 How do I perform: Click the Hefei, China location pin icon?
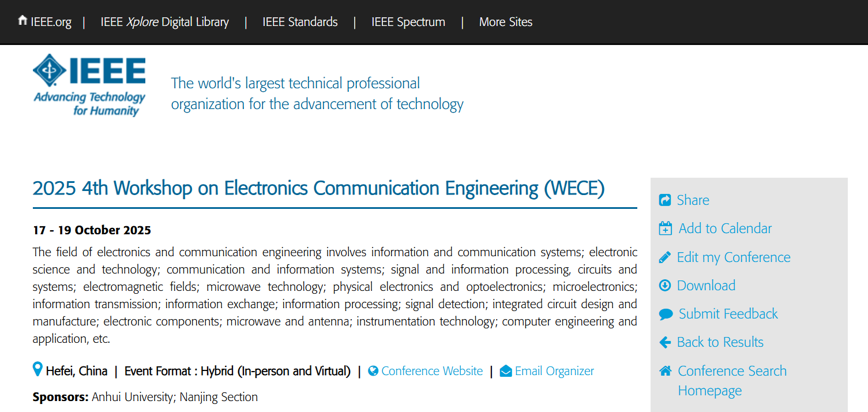(x=37, y=369)
